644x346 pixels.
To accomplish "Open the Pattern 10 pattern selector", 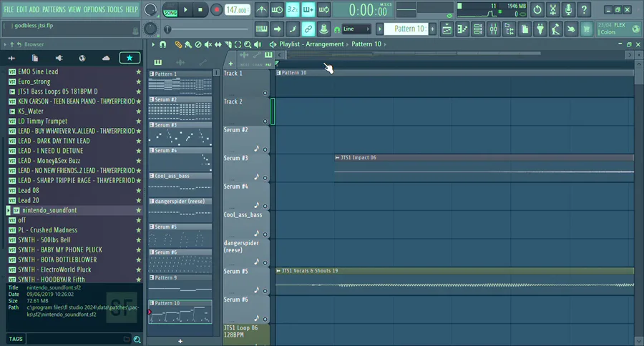I will coord(406,29).
